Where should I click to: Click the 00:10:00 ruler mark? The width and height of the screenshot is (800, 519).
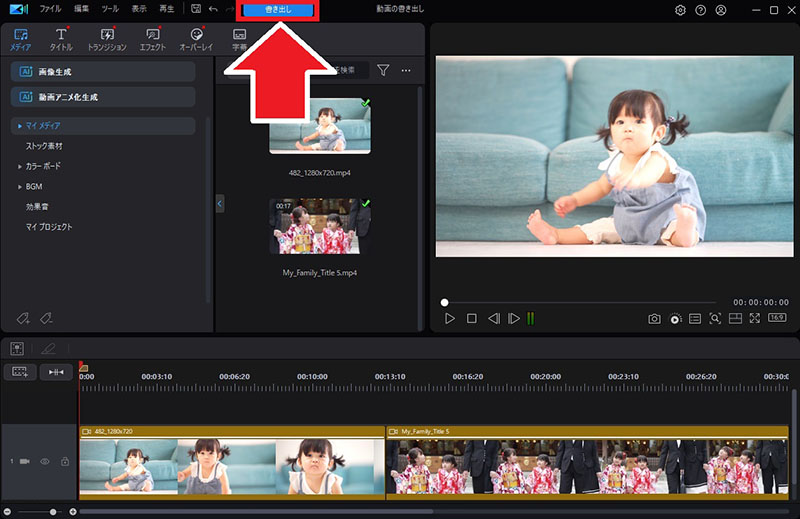[312, 377]
